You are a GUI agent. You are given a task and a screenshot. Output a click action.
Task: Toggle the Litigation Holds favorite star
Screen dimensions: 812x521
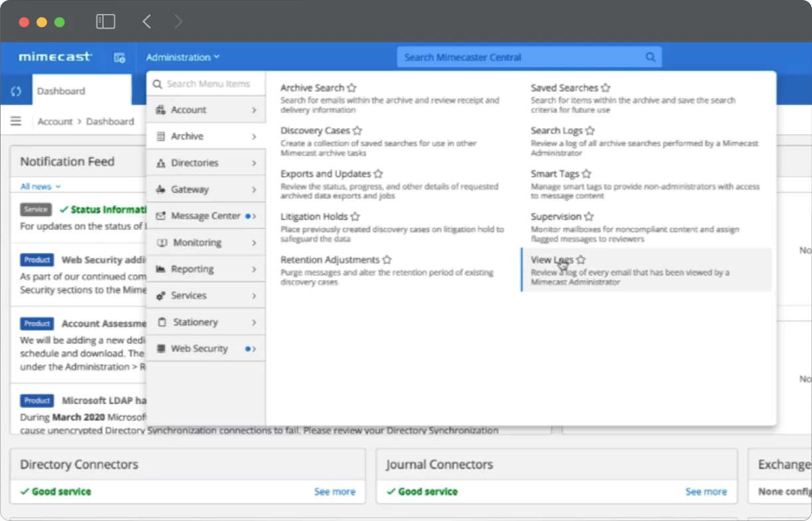[355, 217]
